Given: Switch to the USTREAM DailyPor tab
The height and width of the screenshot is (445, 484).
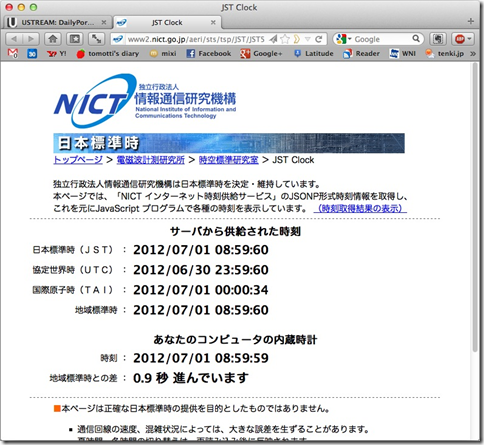Looking at the screenshot, I should pos(58,23).
